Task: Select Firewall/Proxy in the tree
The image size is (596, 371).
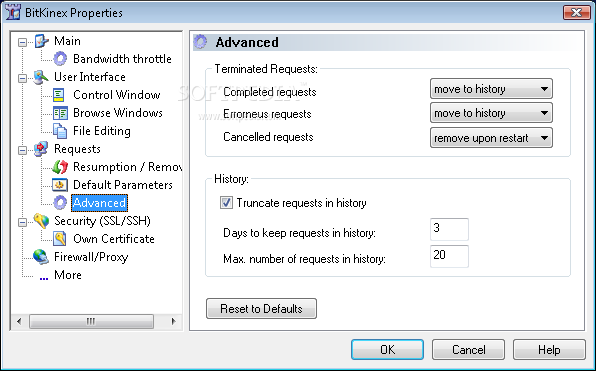Action: click(x=91, y=257)
